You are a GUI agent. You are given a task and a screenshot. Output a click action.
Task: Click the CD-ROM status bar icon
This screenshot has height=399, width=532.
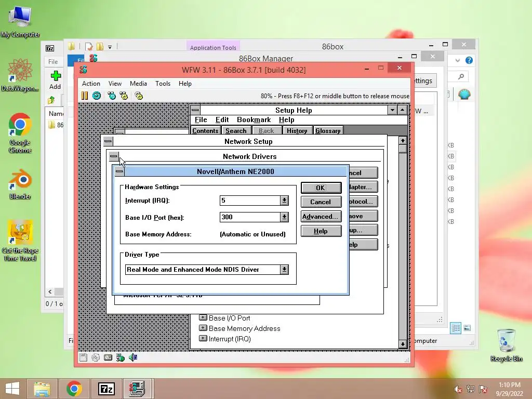(x=96, y=357)
